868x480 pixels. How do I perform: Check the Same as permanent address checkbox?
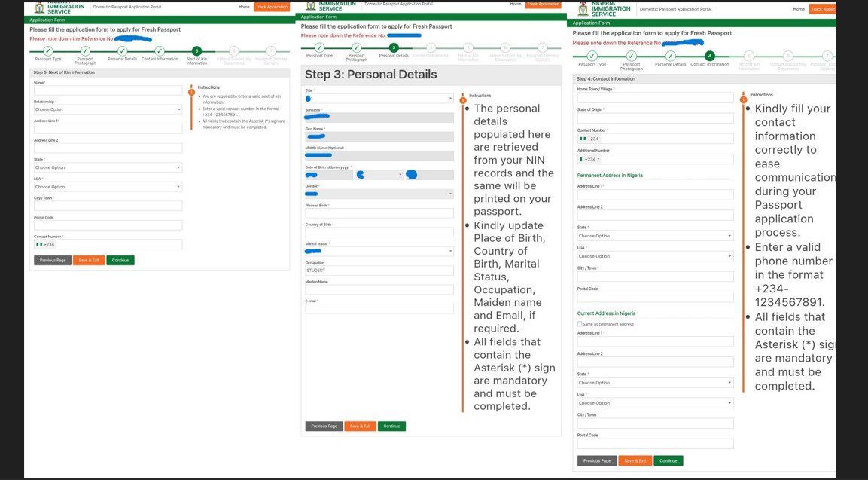point(579,323)
